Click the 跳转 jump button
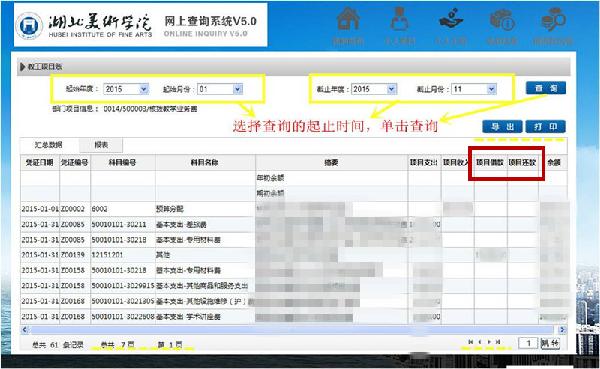The image size is (600, 369). 549,343
